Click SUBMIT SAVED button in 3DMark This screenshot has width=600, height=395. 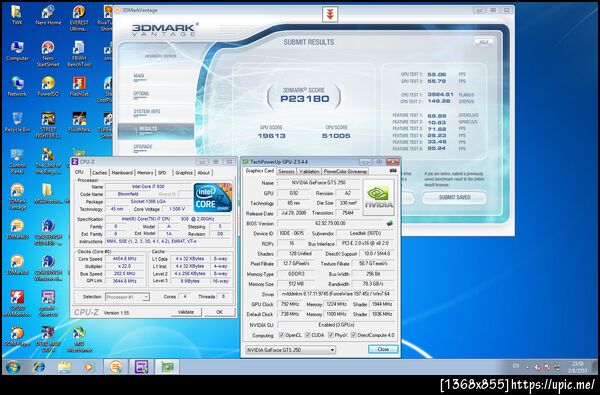point(454,198)
